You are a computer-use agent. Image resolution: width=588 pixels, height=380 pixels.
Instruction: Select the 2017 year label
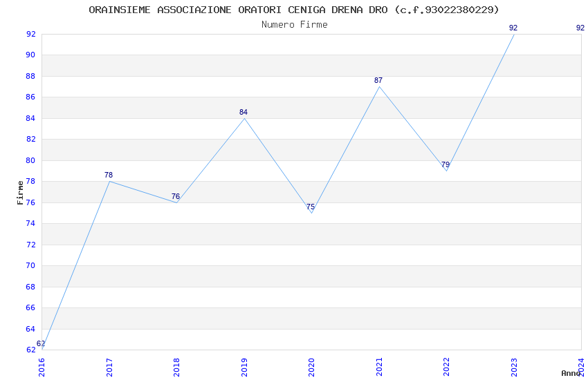click(x=109, y=368)
